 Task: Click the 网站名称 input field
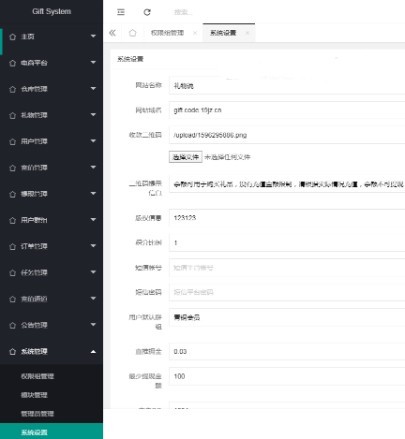click(287, 86)
